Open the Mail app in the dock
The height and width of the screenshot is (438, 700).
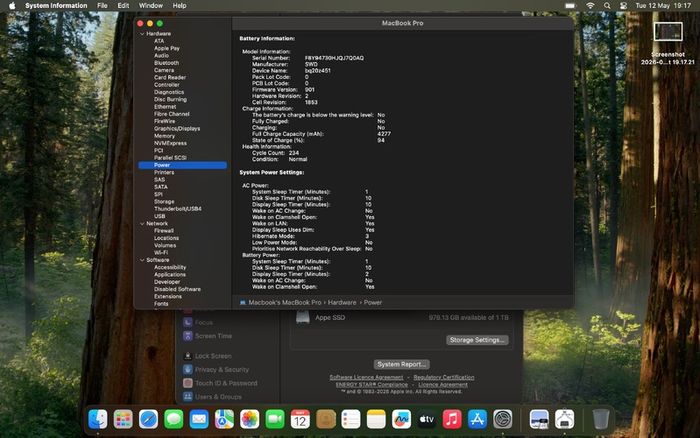click(199, 420)
